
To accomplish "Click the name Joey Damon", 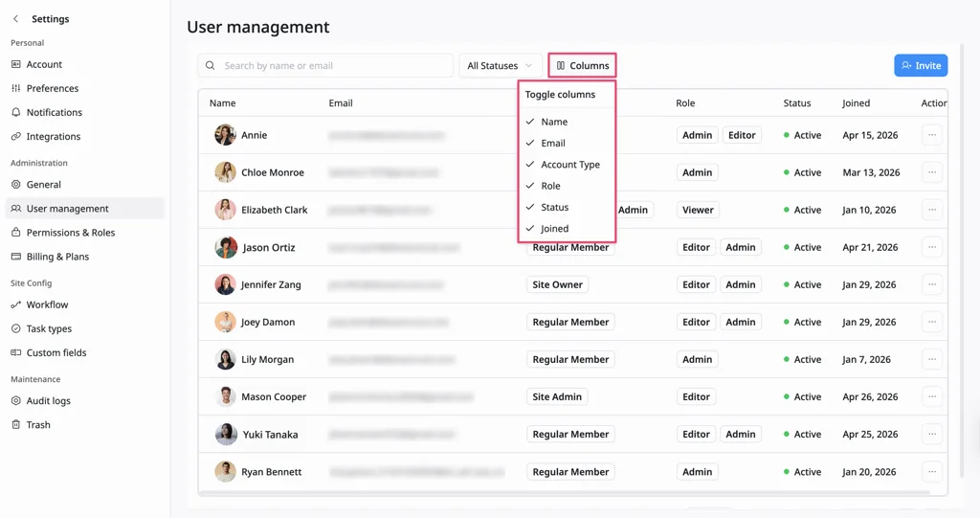I will point(268,322).
